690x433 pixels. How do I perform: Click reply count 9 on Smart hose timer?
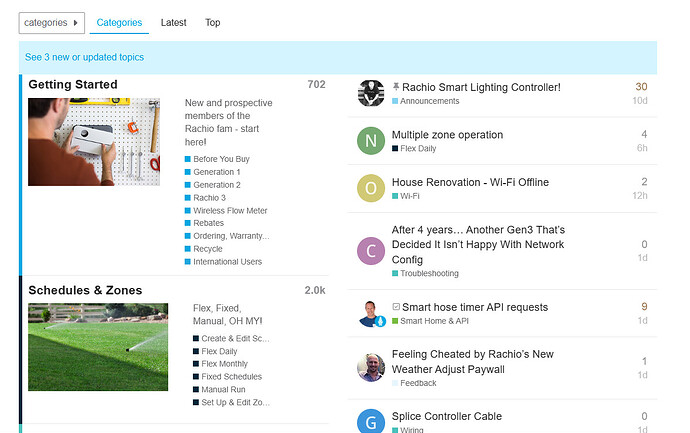(x=644, y=306)
